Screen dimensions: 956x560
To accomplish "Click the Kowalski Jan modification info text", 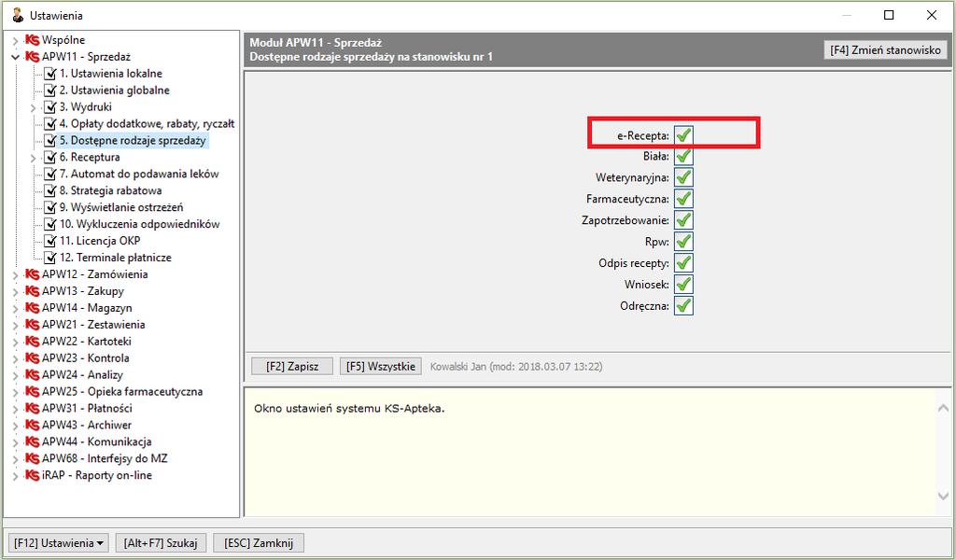I will pyautogui.click(x=515, y=367).
